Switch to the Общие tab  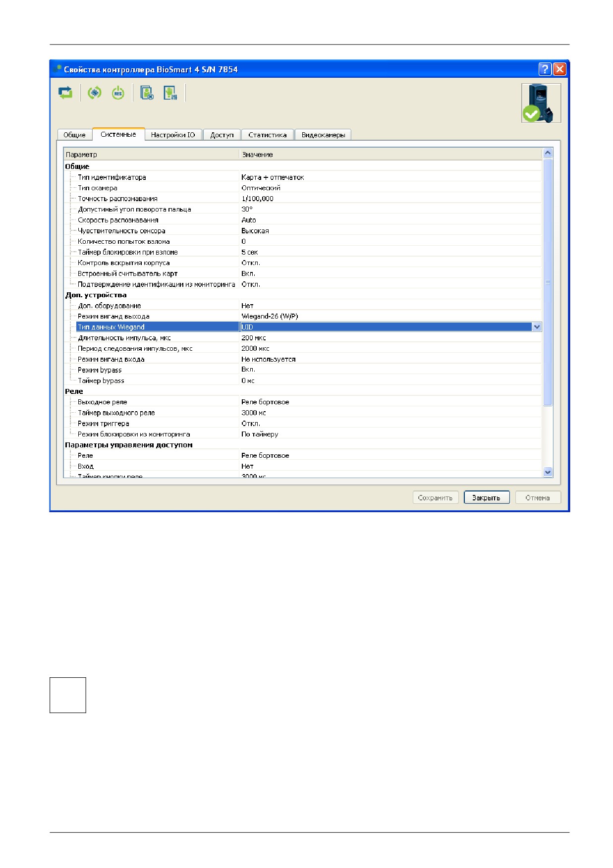pos(74,135)
